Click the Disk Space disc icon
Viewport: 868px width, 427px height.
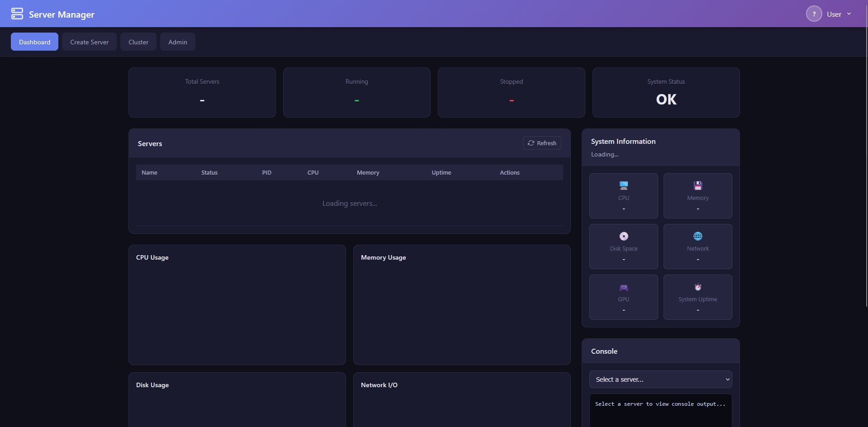[x=624, y=236]
